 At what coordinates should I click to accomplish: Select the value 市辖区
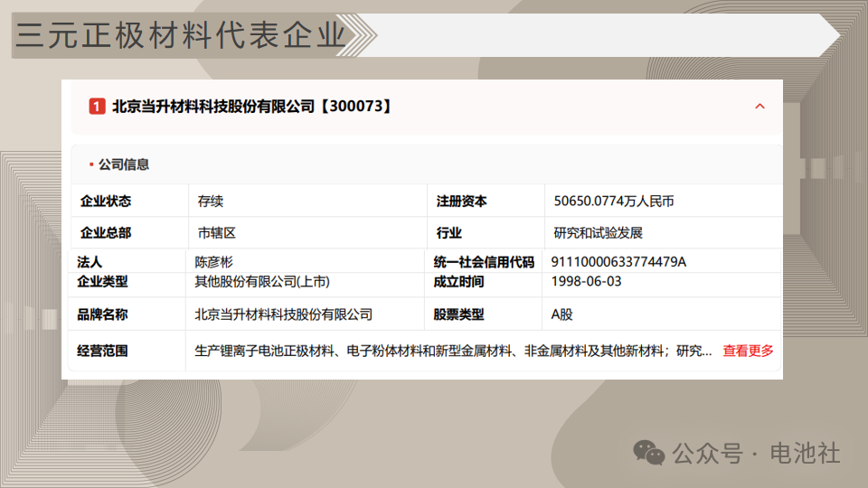pos(216,233)
